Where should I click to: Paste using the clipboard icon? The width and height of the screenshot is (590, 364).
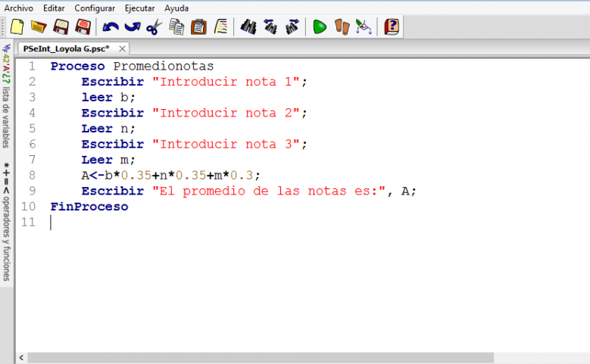(198, 27)
